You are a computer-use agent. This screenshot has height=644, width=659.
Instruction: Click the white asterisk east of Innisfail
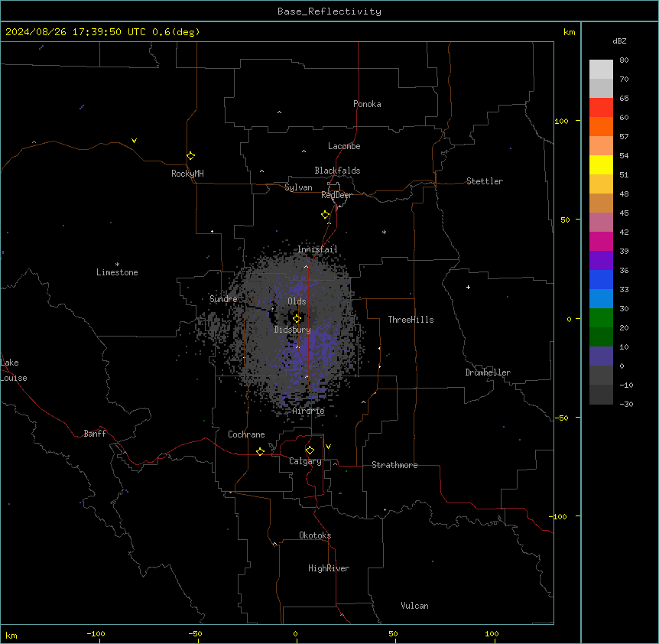click(384, 232)
